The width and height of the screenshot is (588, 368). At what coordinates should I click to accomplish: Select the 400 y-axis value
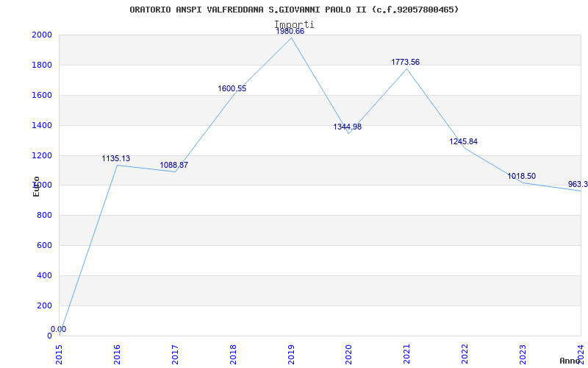(x=45, y=275)
